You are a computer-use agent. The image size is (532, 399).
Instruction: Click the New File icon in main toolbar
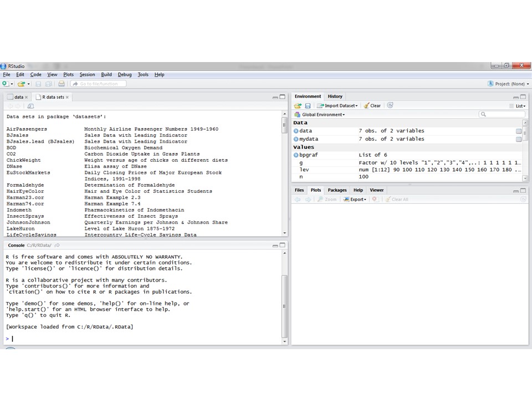click(5, 84)
